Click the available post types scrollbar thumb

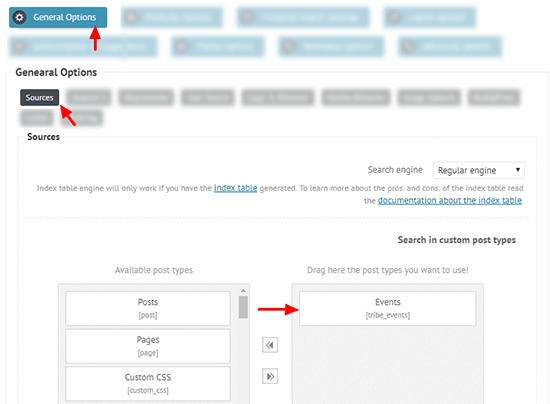(x=243, y=307)
